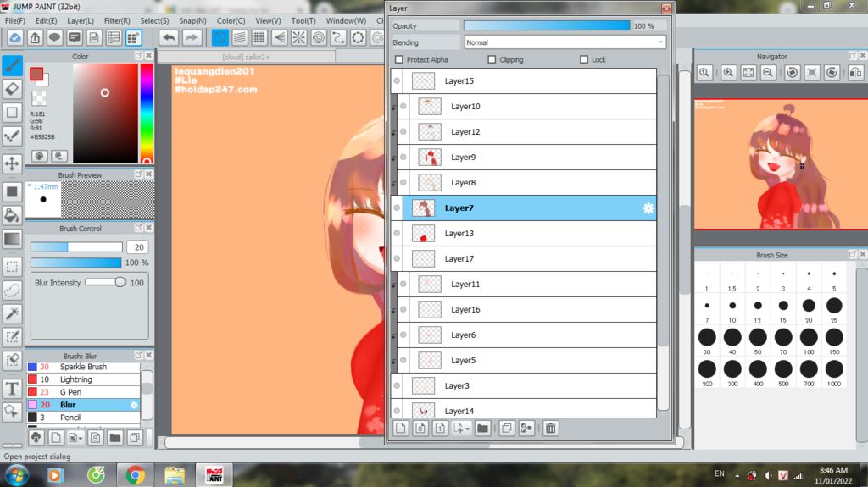Select the Eraser tool
The height and width of the screenshot is (487, 868).
(12, 89)
